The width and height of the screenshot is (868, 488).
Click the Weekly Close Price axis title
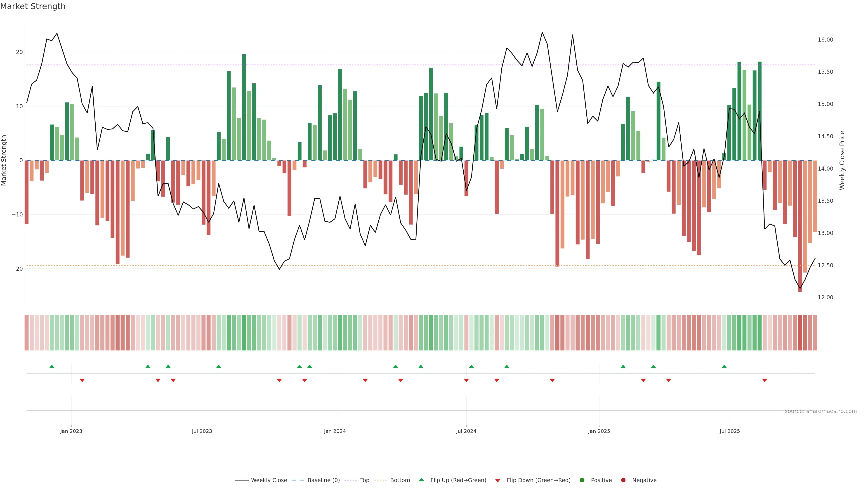[x=842, y=160]
